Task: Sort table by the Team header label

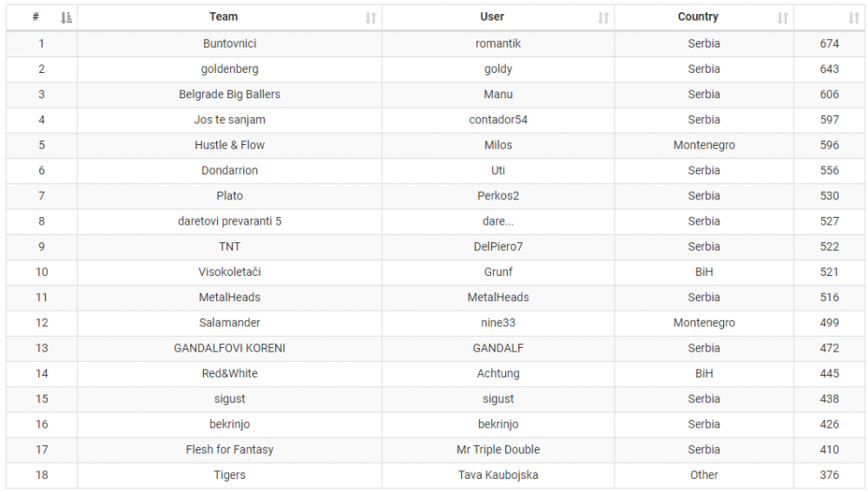Action: [x=223, y=16]
